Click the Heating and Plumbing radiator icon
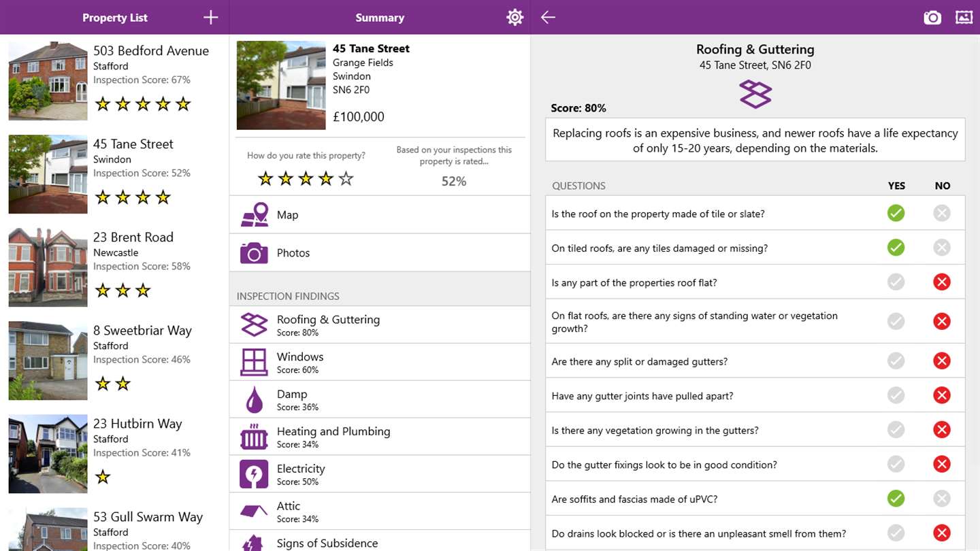Image resolution: width=980 pixels, height=551 pixels. tap(254, 437)
